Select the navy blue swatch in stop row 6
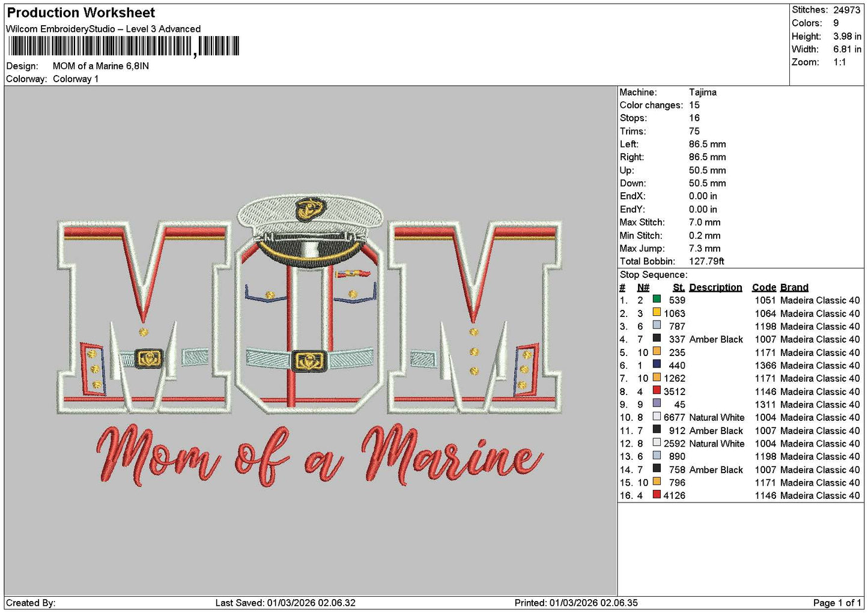 (657, 365)
